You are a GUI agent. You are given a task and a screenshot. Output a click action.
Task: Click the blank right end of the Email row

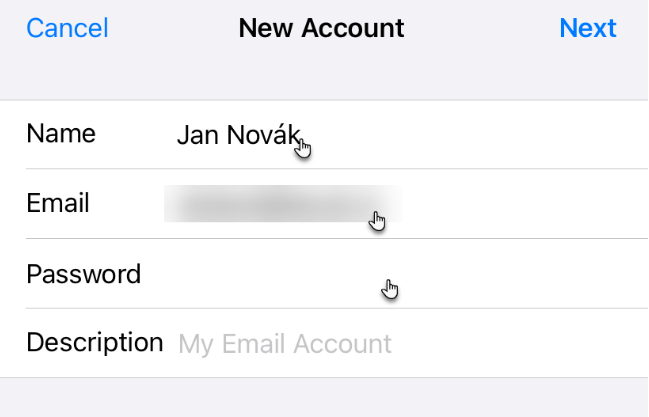point(524,204)
